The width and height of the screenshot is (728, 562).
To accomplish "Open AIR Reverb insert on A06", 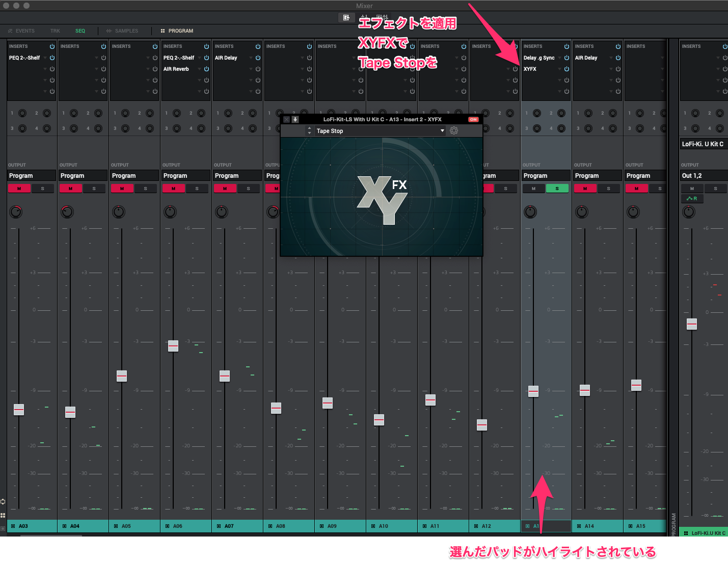I will coord(176,69).
